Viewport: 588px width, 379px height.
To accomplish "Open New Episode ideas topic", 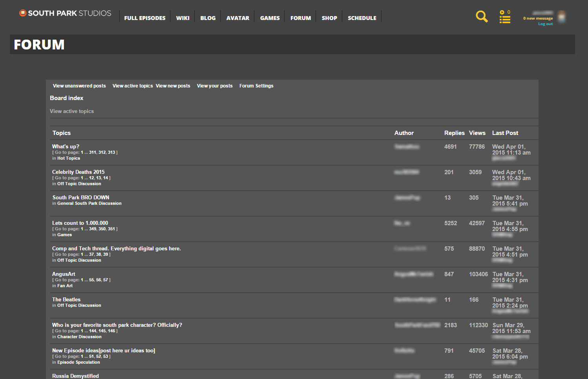I will [104, 351].
